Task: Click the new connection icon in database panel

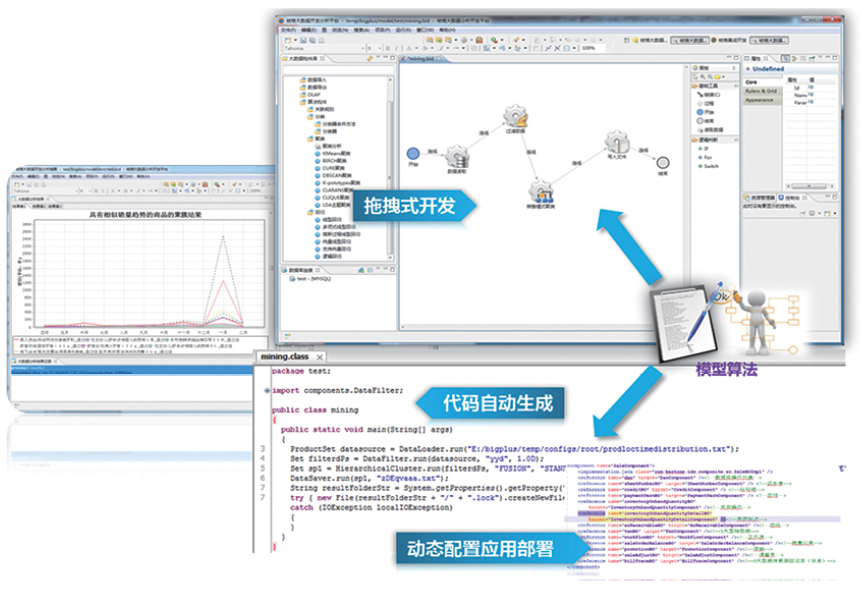Action: (361, 270)
